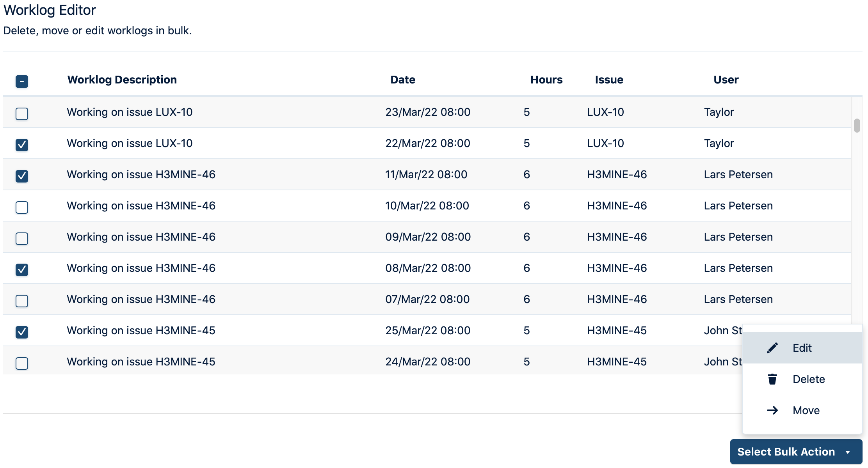The image size is (868, 468).
Task: Click the arrow icon beside Move
Action: (x=772, y=410)
